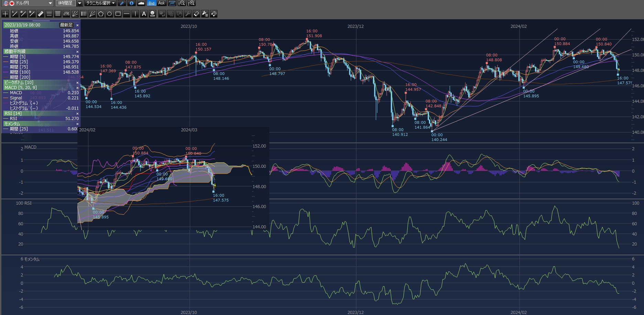Screen dimensions: 644x315
Task: Close the MACD [5, 20, 9] section
Action: click(x=77, y=88)
